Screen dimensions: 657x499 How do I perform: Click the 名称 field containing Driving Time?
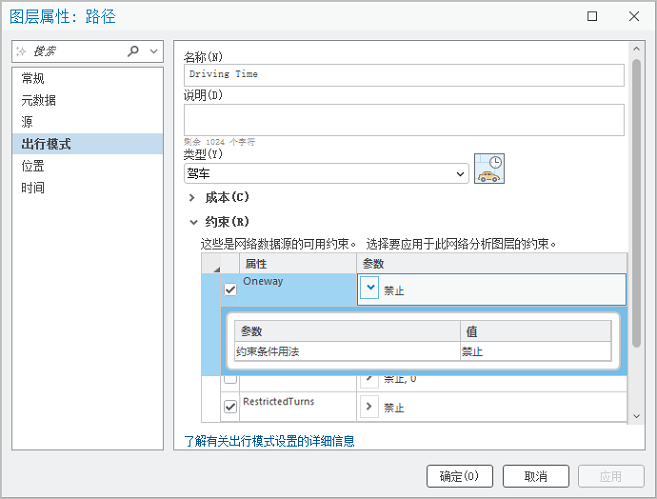click(x=404, y=75)
